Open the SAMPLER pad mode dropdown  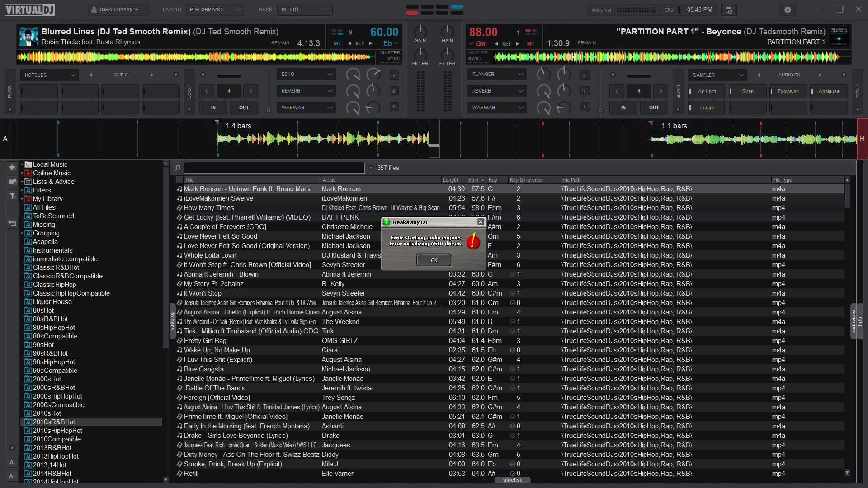point(717,75)
